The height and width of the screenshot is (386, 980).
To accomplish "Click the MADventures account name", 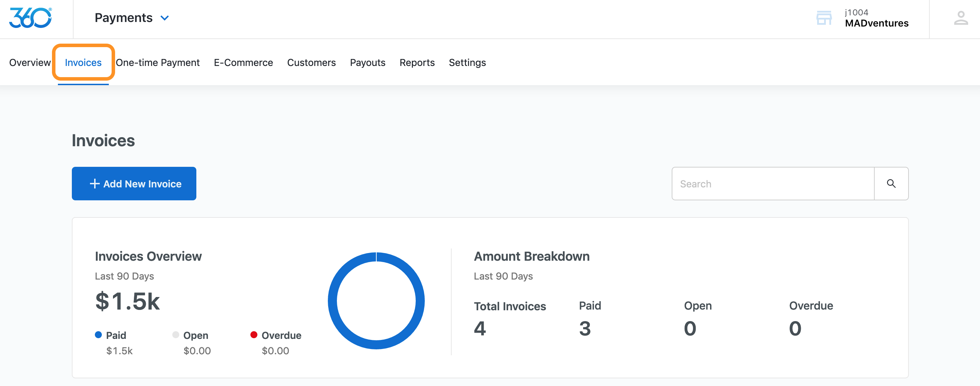I will (x=876, y=23).
